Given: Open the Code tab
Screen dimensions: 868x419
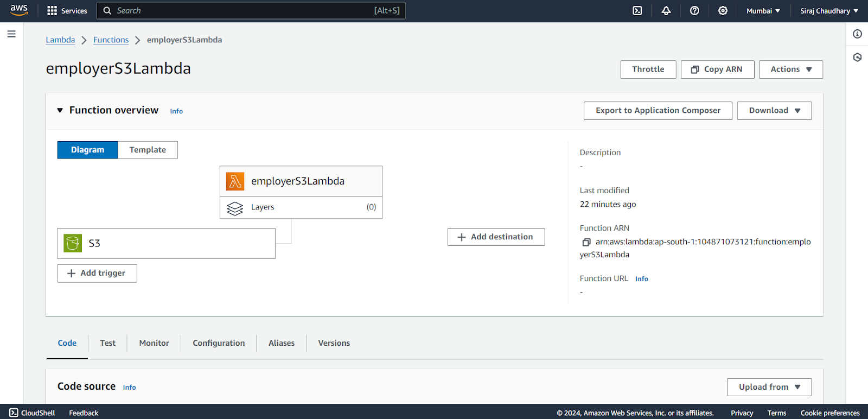Looking at the screenshot, I should click(x=67, y=343).
